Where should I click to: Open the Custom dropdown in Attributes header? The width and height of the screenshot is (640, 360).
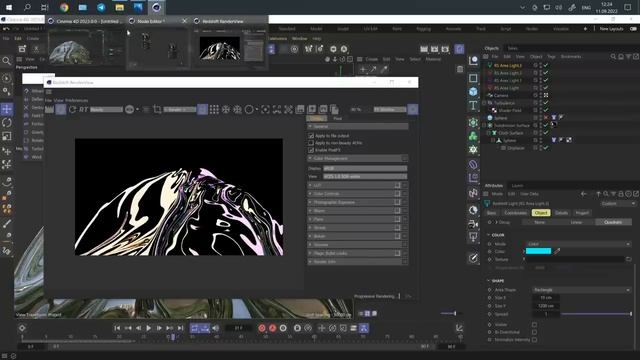pyautogui.click(x=618, y=203)
